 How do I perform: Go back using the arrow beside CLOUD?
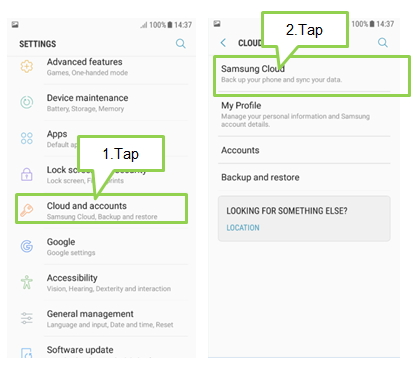[x=223, y=43]
